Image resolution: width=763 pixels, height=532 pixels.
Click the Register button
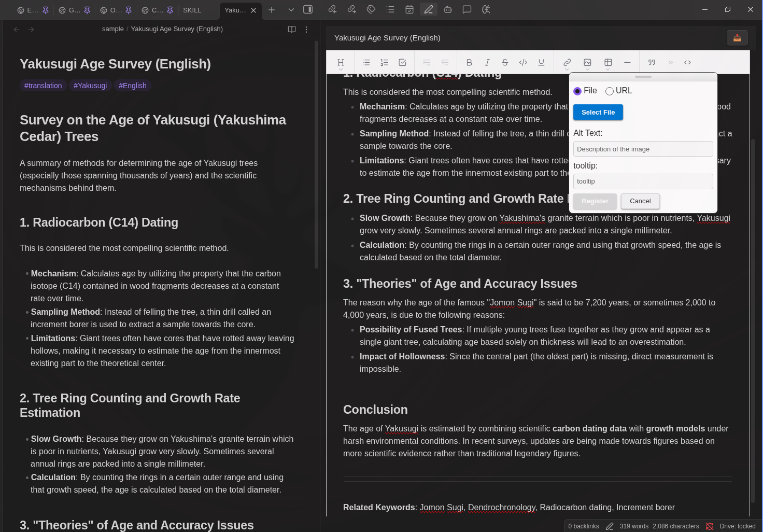[595, 201]
